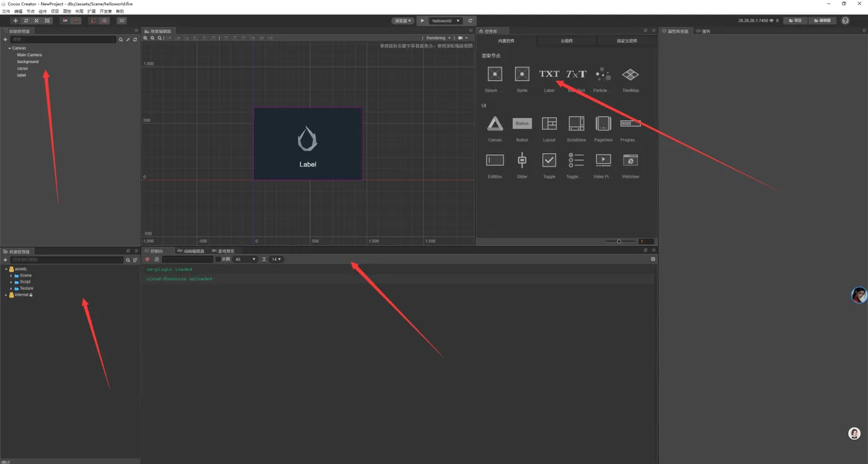
Task: Switch to custom controls tab (自定义控件)
Action: tap(627, 41)
